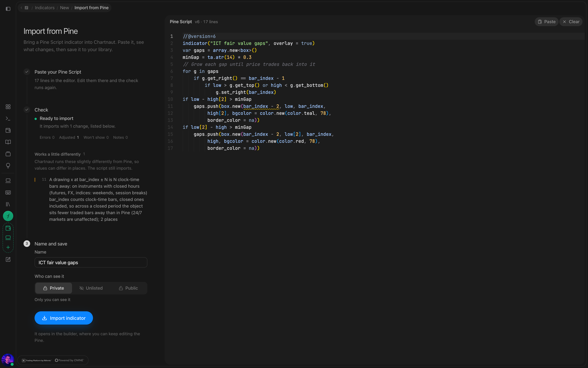Click "Ready to import" status
Screen dimensions: 588x368
[x=56, y=118]
